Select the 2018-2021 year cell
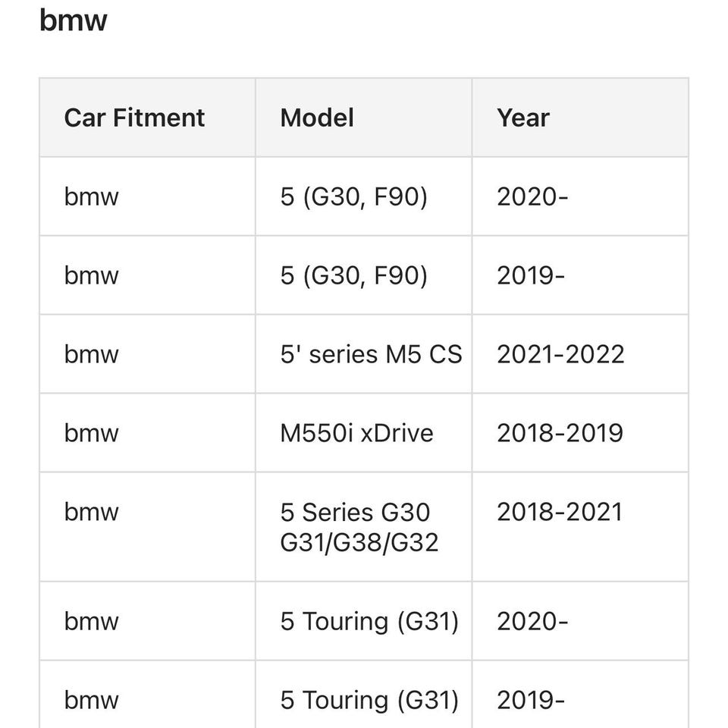 click(x=560, y=512)
